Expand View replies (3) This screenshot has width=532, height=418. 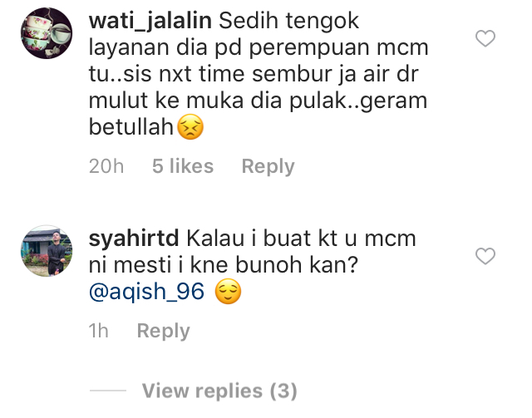(x=219, y=391)
